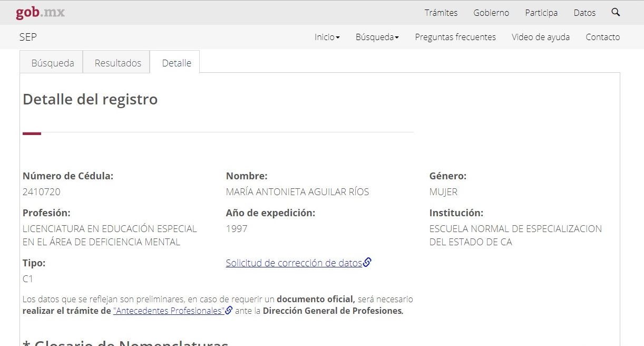Click the SEP site title
644x346 pixels.
pyautogui.click(x=28, y=37)
